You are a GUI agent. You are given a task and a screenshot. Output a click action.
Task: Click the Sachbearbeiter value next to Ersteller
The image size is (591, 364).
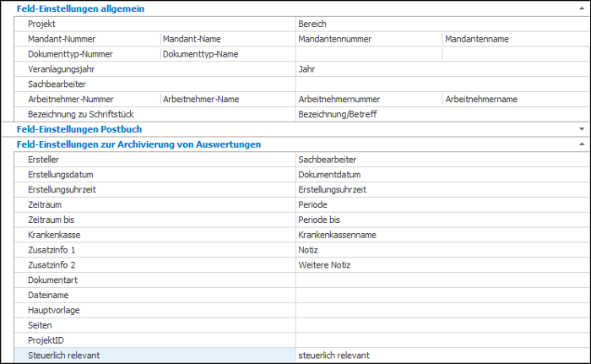click(442, 160)
